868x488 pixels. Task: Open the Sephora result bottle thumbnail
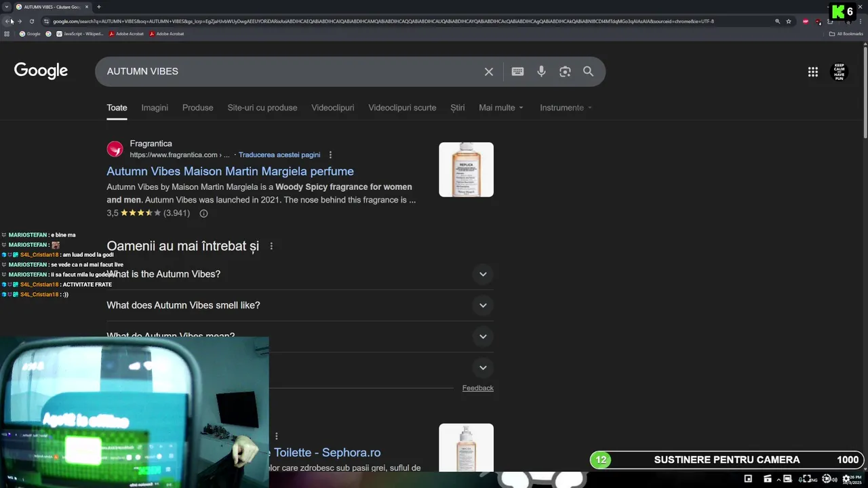466,447
